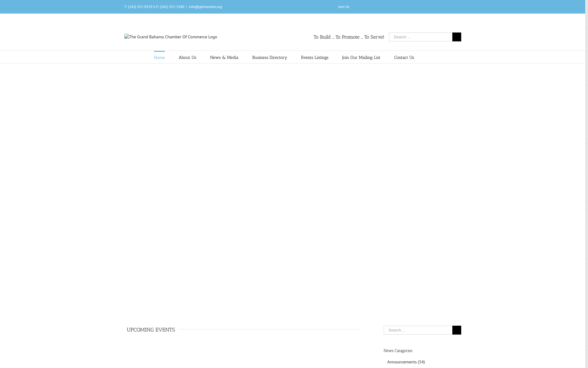
Task: Click the Join Us link
Action: tap(344, 7)
